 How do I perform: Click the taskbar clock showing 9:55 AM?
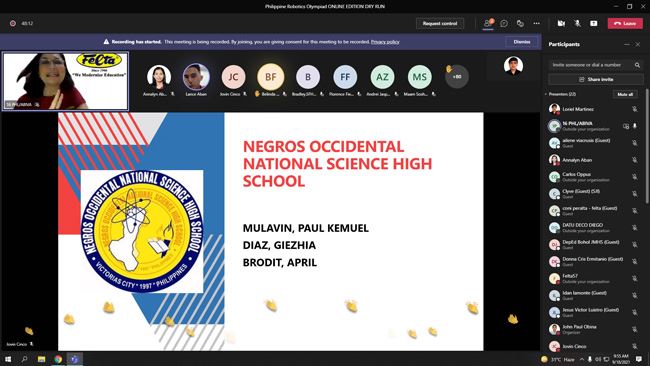click(x=621, y=359)
